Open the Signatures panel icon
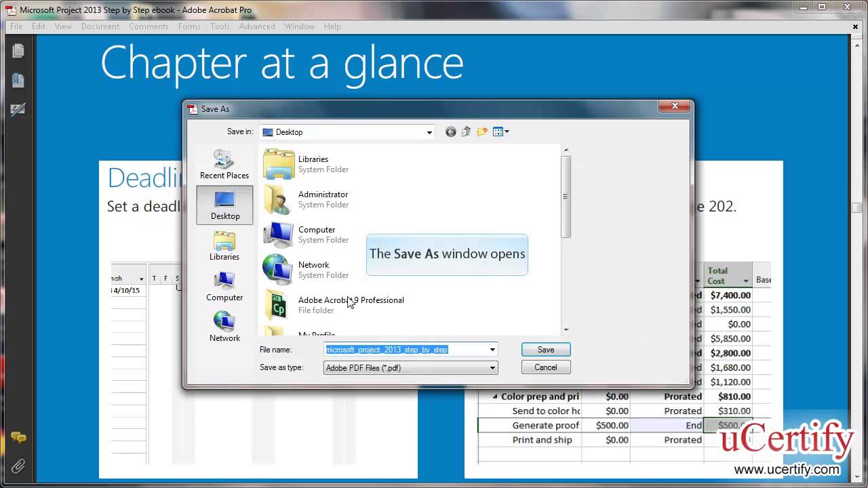Viewport: 868px width, 488px height. click(x=18, y=110)
